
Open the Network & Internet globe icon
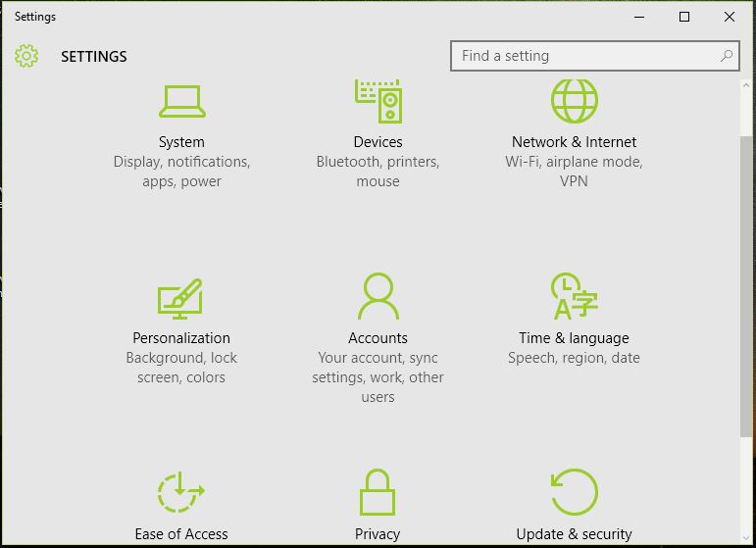tap(575, 101)
